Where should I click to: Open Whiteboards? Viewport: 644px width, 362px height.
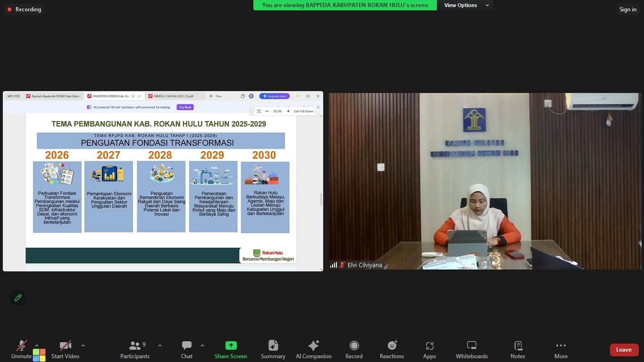[x=471, y=350]
